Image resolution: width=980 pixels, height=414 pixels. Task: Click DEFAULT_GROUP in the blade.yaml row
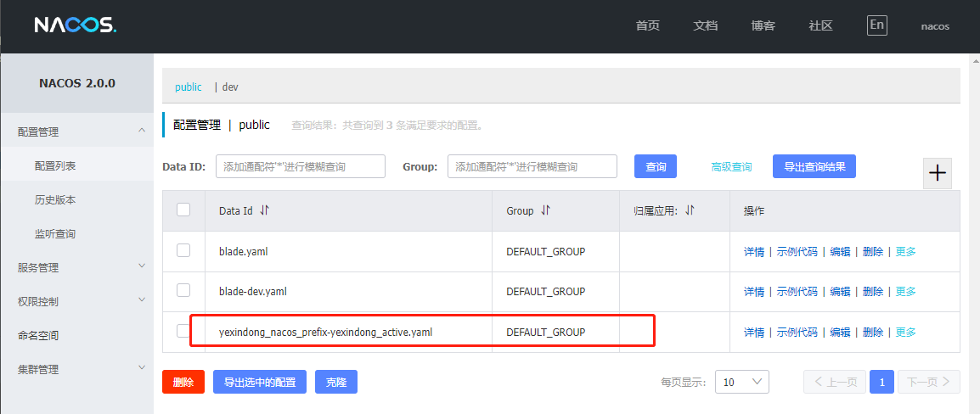546,252
